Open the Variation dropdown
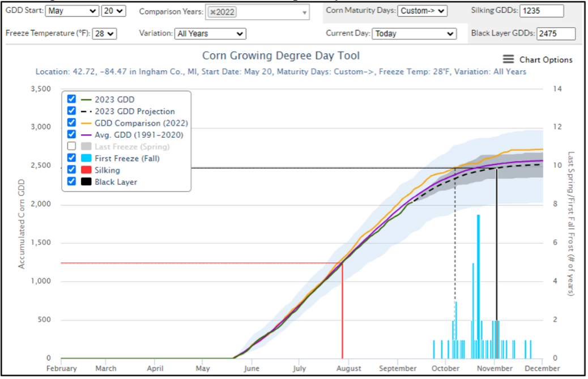588x379 pixels. tap(210, 33)
